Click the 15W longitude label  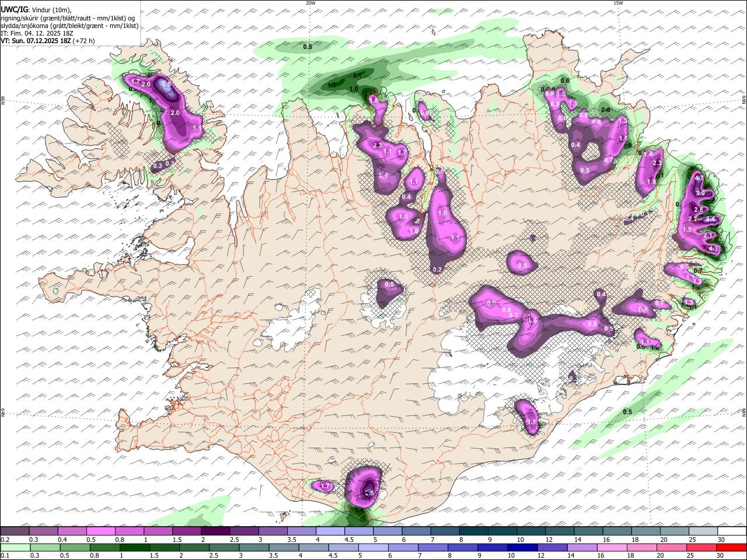618,3
